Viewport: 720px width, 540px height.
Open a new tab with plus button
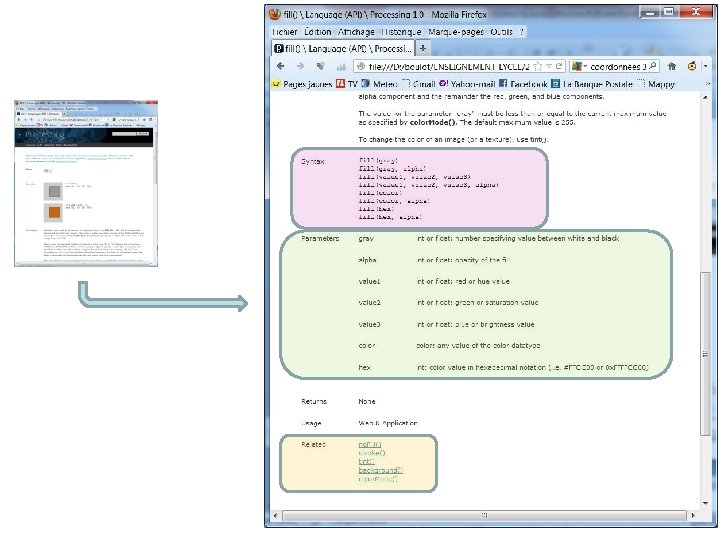[423, 48]
